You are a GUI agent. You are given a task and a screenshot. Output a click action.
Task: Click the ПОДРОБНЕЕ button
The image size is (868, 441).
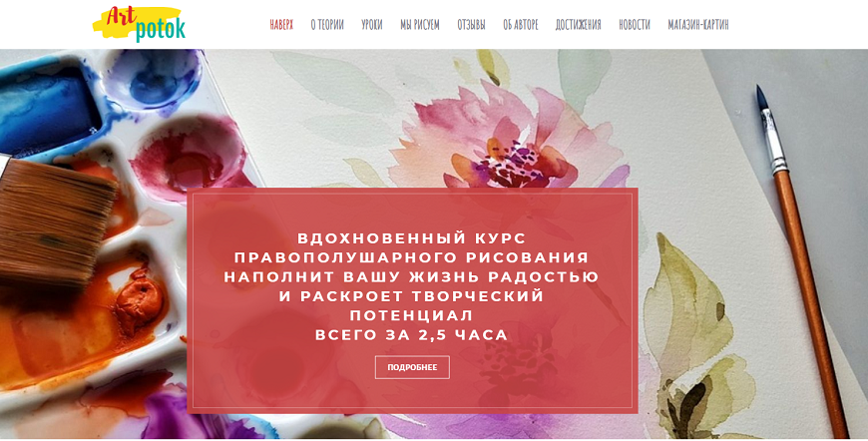click(x=412, y=367)
